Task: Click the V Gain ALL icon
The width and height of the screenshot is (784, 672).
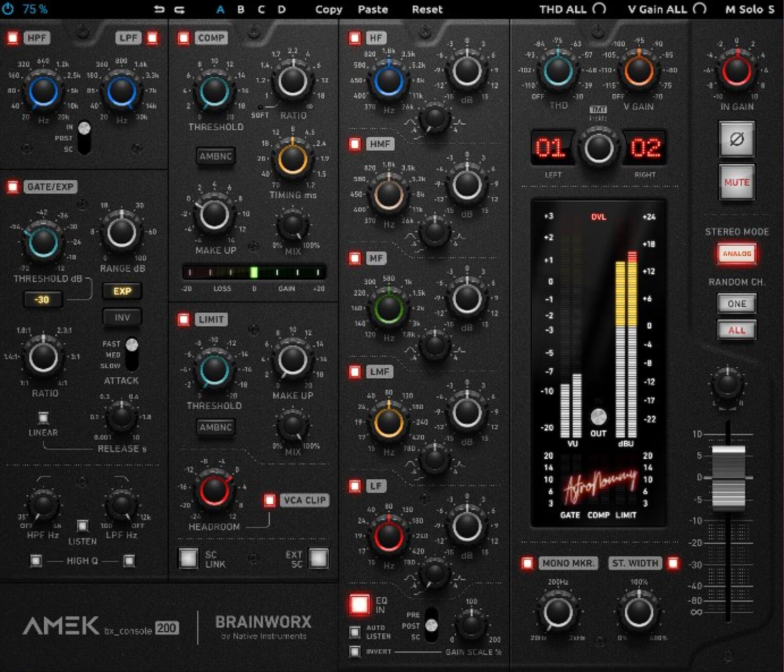Action: click(x=699, y=9)
